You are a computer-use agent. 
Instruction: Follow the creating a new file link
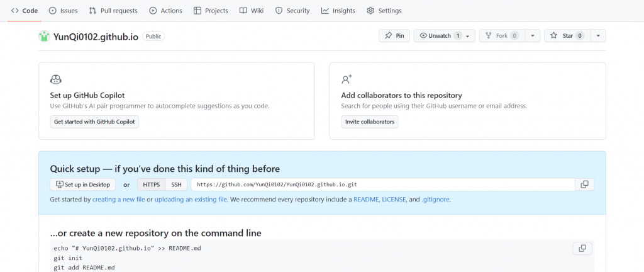(119, 200)
